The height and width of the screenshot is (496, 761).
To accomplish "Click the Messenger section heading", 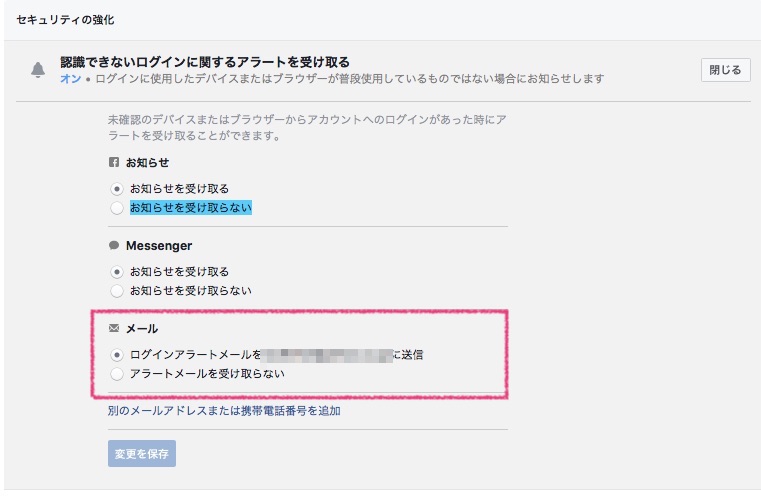I will 159,246.
